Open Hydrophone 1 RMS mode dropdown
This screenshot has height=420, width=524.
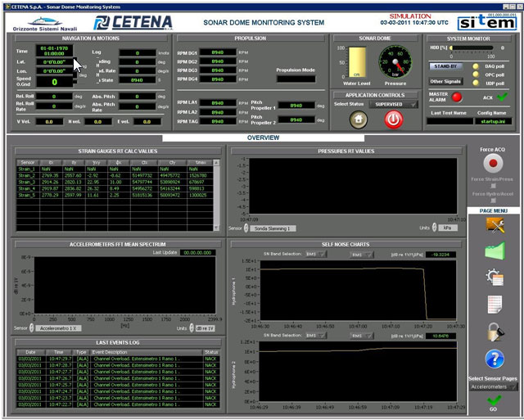coord(362,255)
